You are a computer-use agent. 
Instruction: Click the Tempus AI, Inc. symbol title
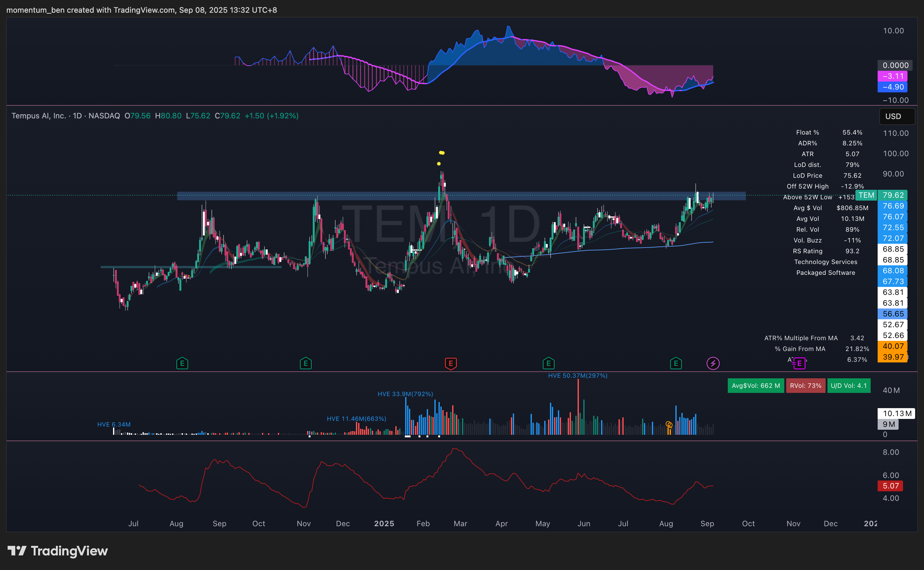(38, 116)
